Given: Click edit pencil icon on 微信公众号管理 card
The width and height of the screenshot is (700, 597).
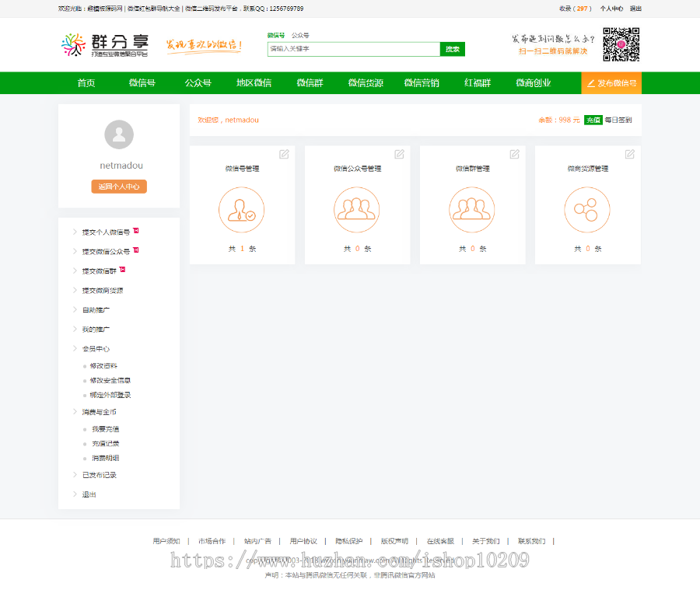Looking at the screenshot, I should click(x=399, y=154).
